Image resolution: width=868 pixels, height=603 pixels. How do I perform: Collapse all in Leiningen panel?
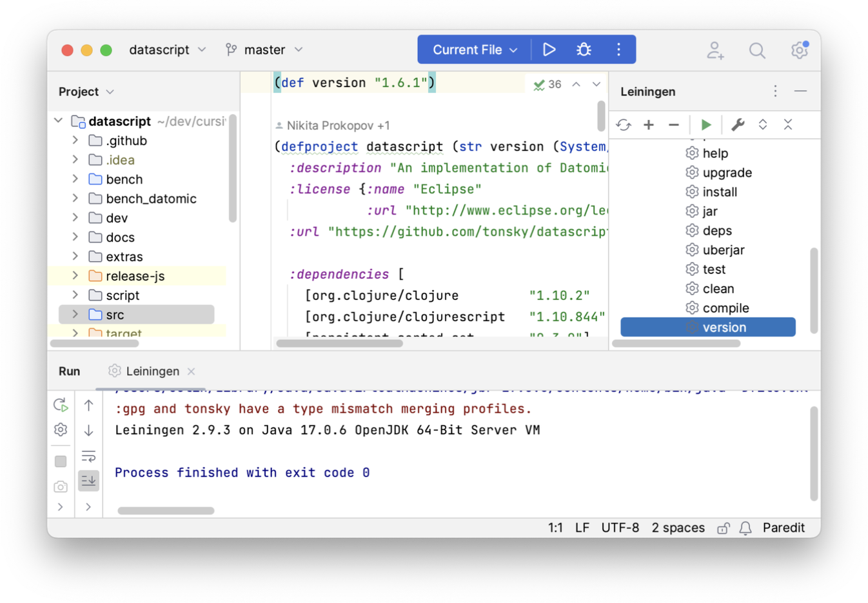[x=788, y=125]
